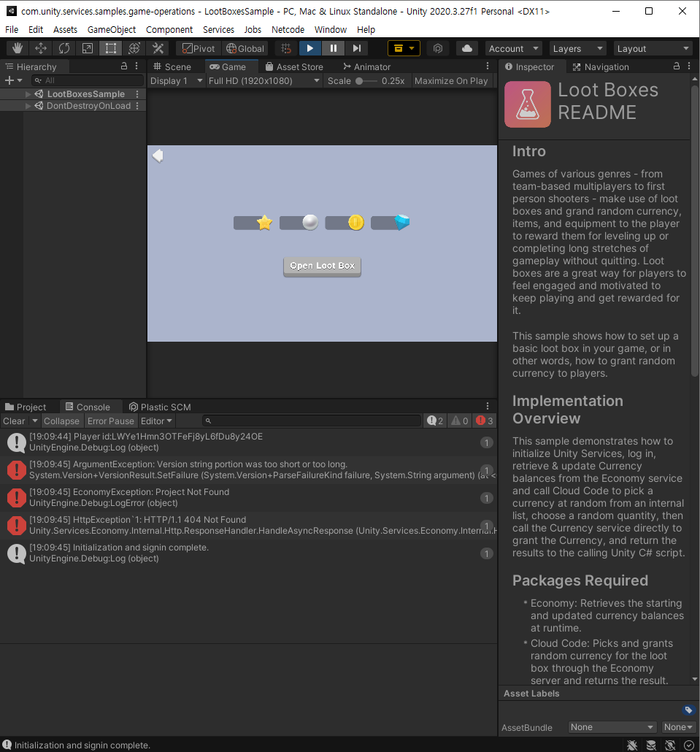
Task: Select the Rect tool
Action: [111, 48]
